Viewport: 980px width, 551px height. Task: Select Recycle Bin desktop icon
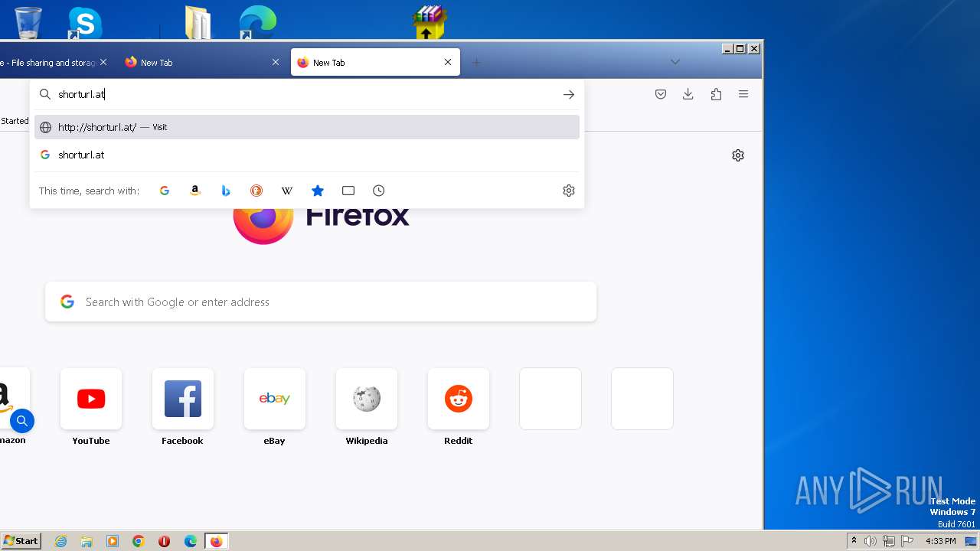point(28,22)
